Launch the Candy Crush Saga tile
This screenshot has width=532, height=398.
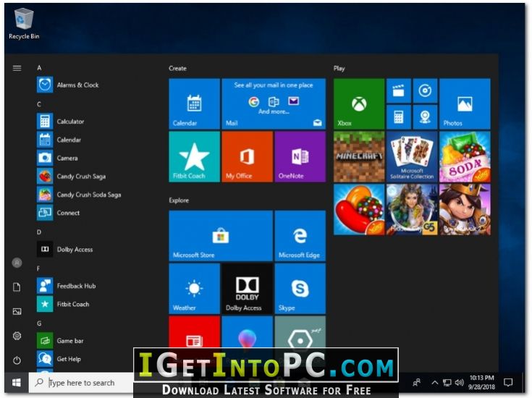[359, 210]
